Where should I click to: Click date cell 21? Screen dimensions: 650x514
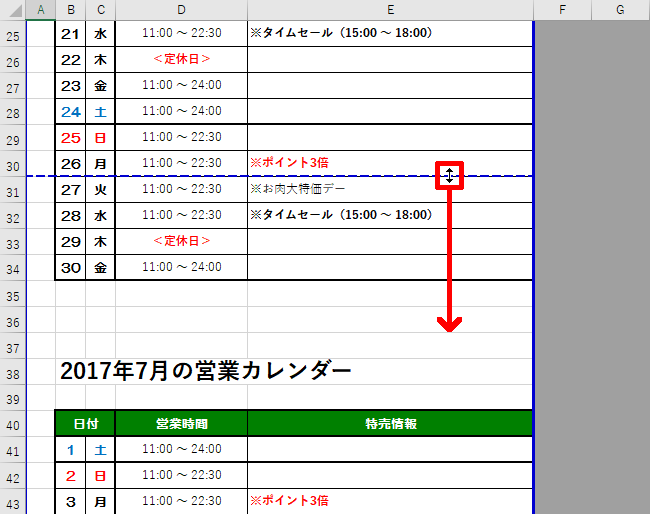point(70,34)
